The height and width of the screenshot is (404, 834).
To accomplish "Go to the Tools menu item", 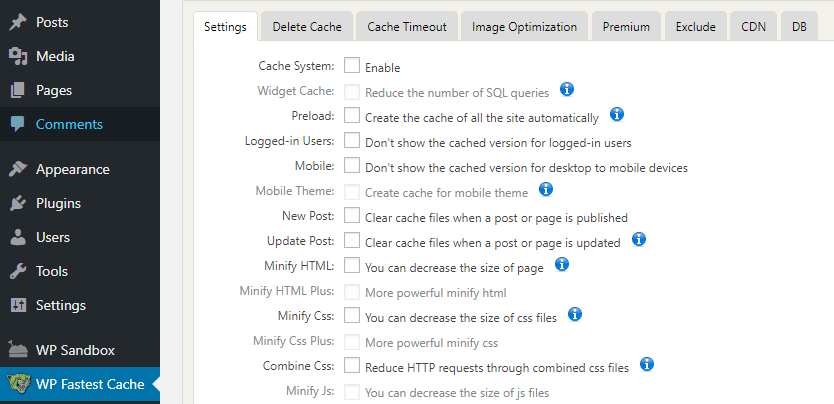I will [80, 272].
